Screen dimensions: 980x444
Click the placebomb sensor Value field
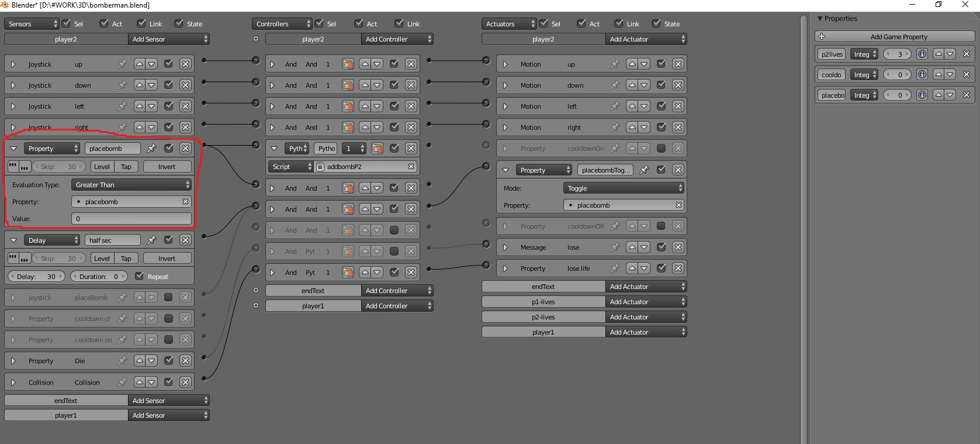click(131, 219)
